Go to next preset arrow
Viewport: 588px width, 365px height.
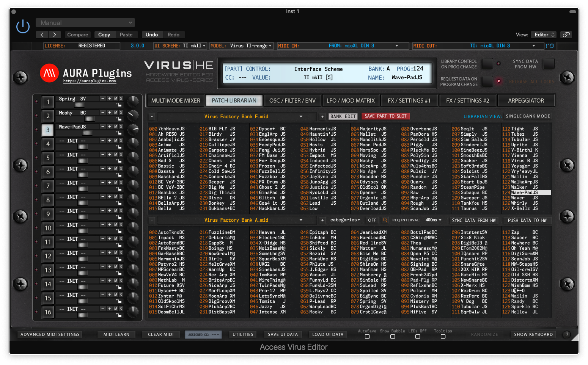tap(55, 34)
